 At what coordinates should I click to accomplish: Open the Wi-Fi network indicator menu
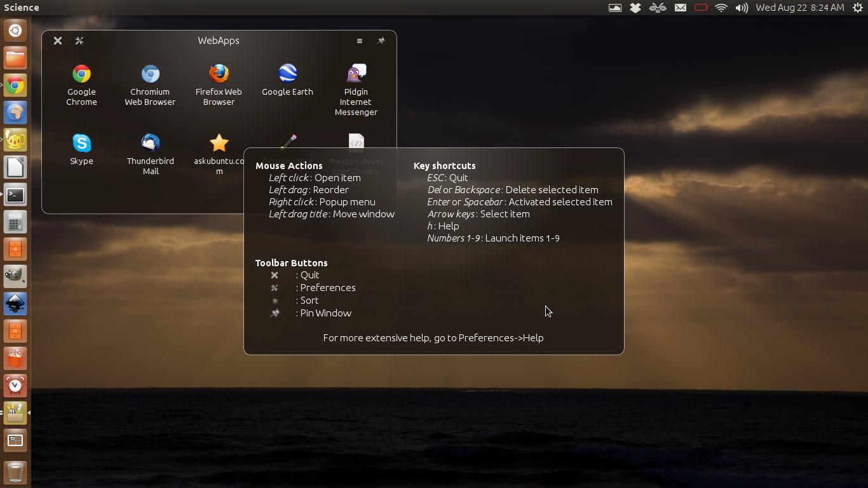coord(721,8)
